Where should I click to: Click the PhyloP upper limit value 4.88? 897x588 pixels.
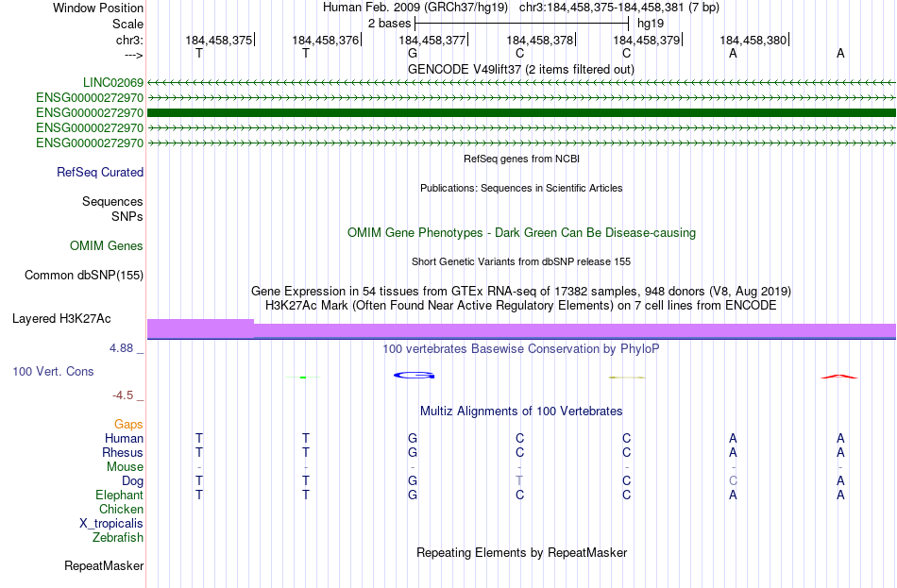point(121,348)
